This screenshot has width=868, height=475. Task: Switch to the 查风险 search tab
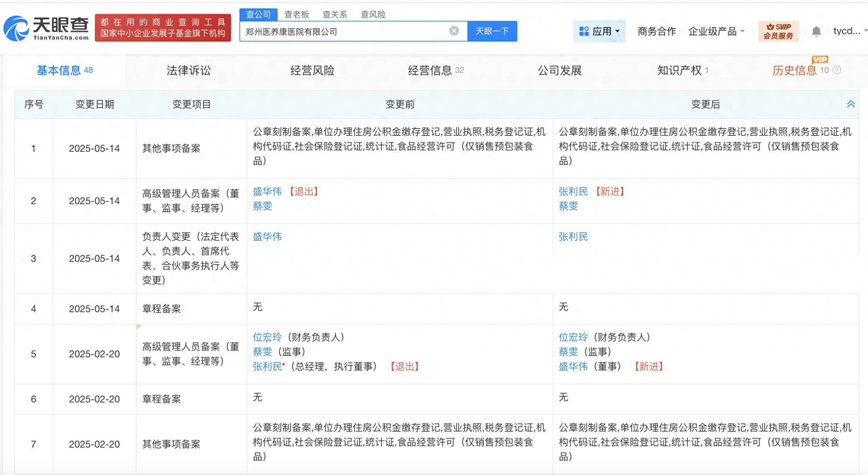(x=373, y=14)
